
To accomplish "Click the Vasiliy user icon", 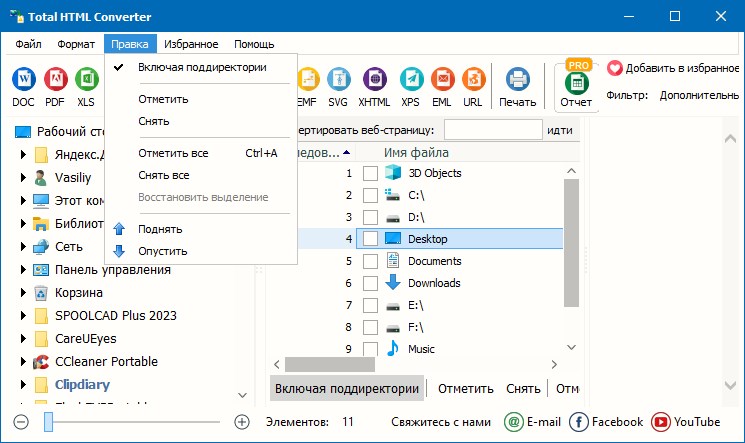I will click(x=41, y=178).
